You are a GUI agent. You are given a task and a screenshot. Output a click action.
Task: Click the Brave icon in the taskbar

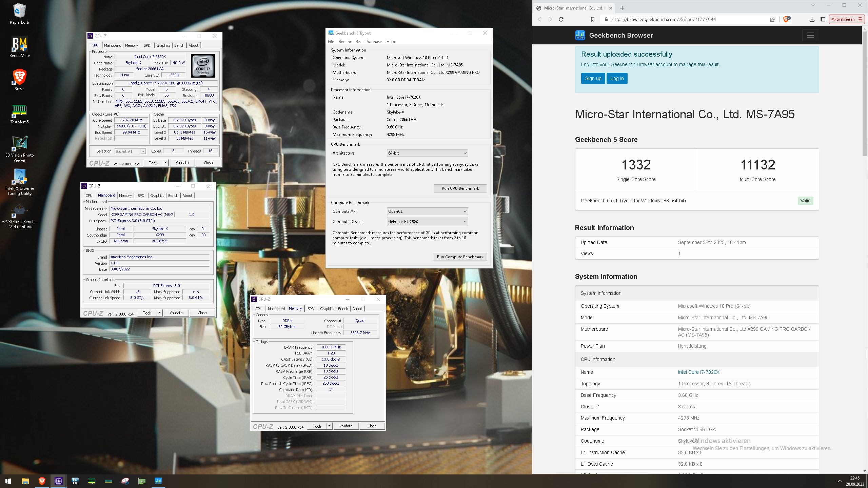click(42, 481)
